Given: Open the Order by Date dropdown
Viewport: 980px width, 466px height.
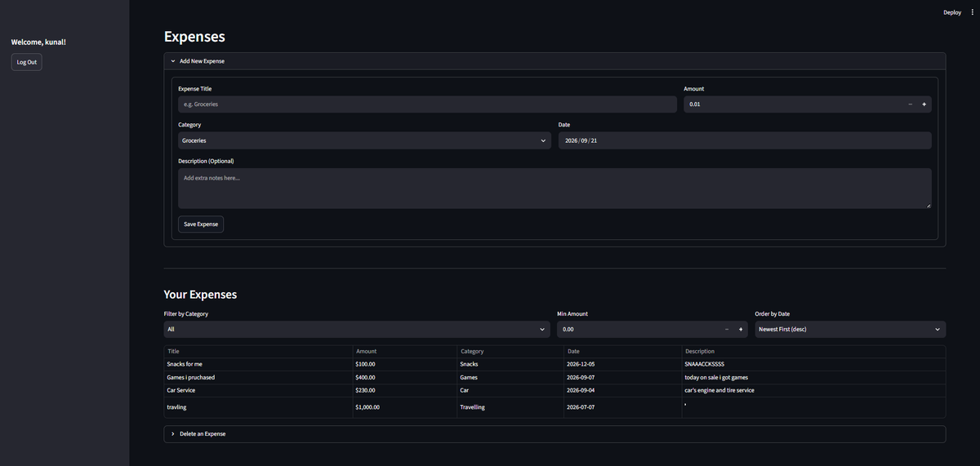Looking at the screenshot, I should [x=850, y=329].
